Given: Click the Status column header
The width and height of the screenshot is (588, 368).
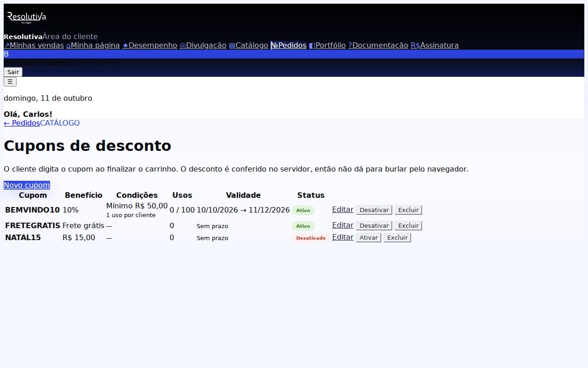Looking at the screenshot, I should pyautogui.click(x=311, y=195).
